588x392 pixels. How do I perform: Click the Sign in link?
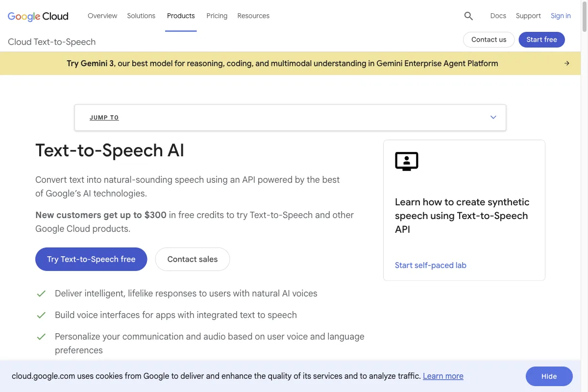coord(561,16)
